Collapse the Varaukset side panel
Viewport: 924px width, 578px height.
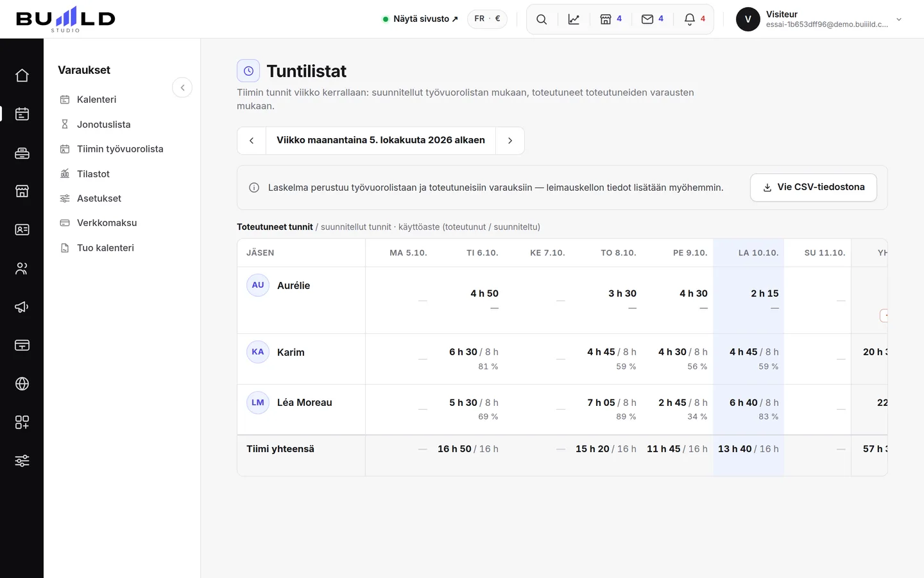click(x=182, y=87)
